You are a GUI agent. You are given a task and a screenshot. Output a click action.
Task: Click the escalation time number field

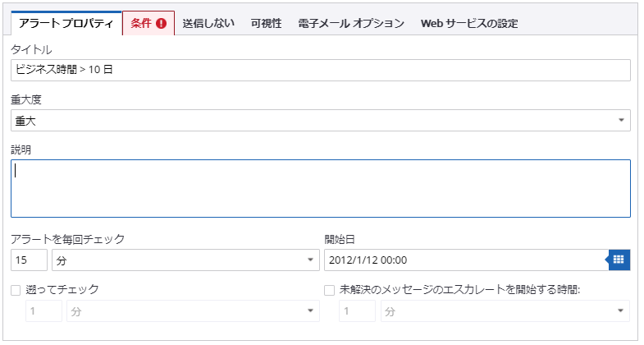click(357, 311)
